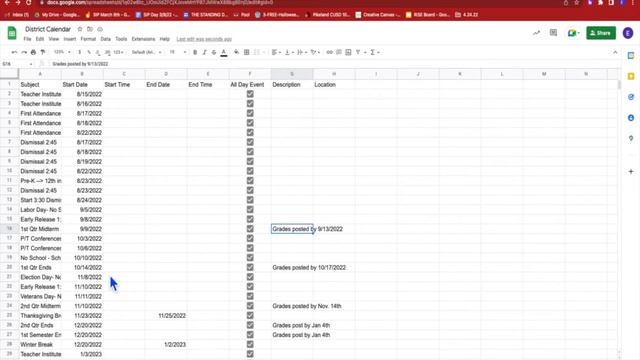Activate the paint format tool

click(x=42, y=52)
